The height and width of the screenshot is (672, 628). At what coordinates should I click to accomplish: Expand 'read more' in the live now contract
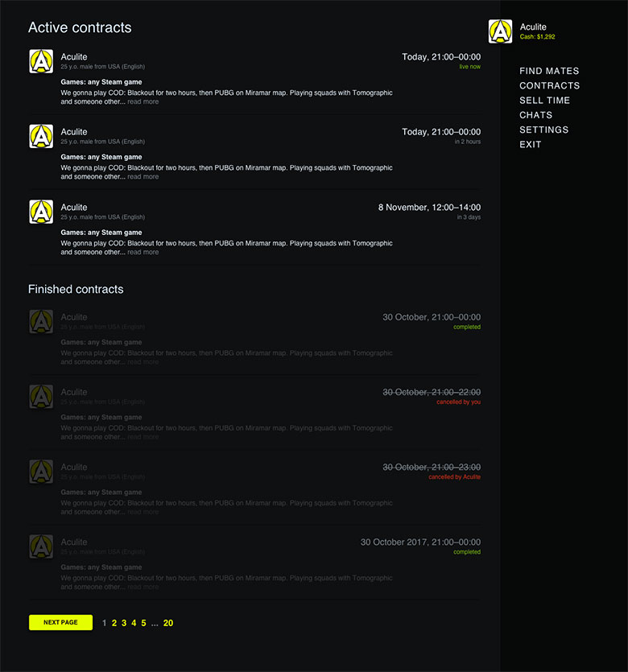point(143,101)
